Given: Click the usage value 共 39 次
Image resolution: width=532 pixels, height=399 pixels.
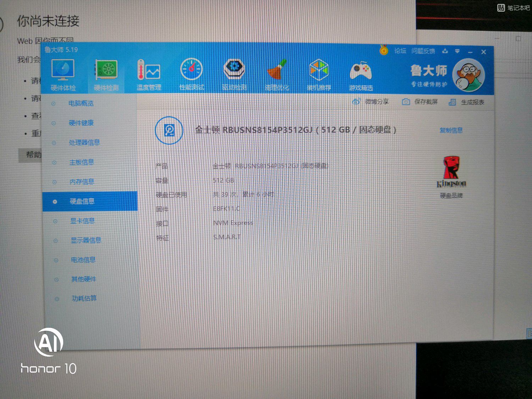Looking at the screenshot, I should point(243,194).
